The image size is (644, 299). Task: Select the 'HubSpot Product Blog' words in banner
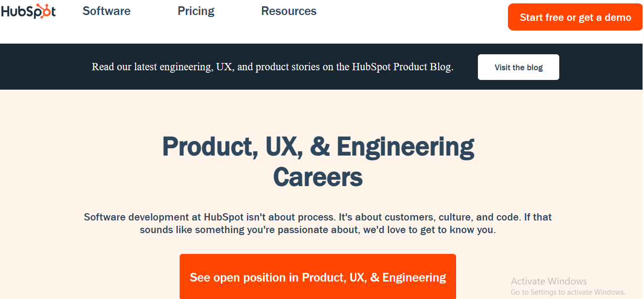(403, 67)
